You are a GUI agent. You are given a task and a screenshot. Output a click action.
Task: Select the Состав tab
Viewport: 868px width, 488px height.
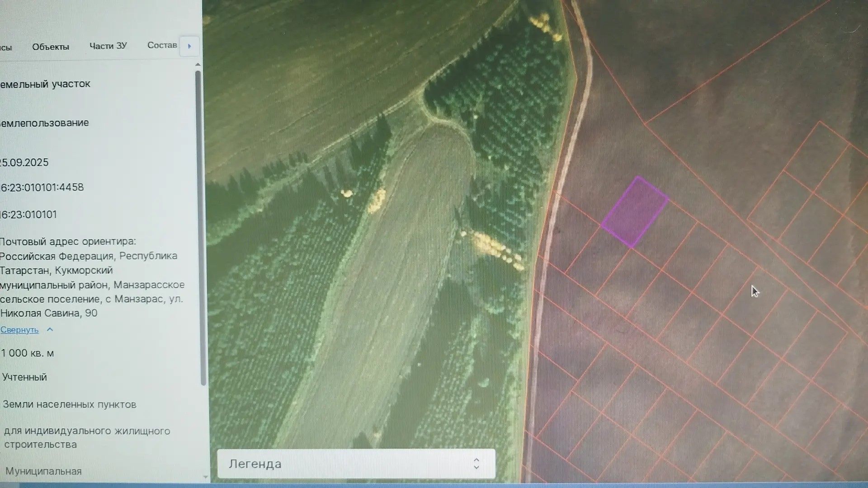(162, 45)
